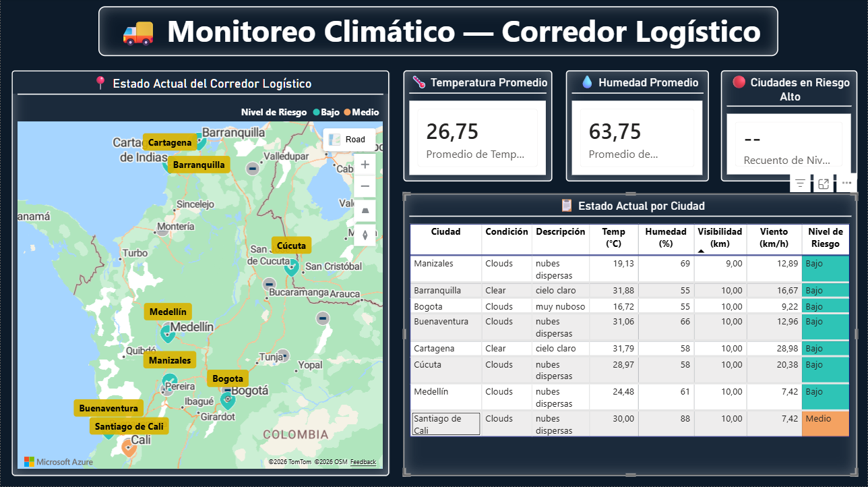Click 'Estado Actual del Corredor Logístico' map title
Screen dimensions: 868x487
(x=212, y=84)
